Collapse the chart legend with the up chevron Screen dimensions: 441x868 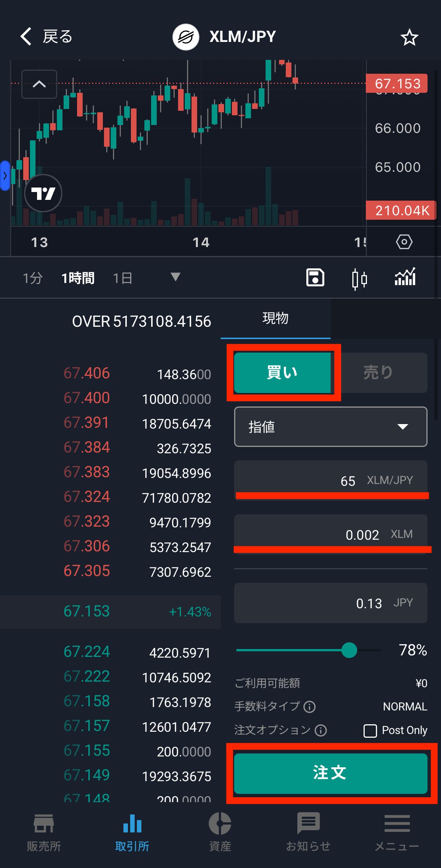39,84
